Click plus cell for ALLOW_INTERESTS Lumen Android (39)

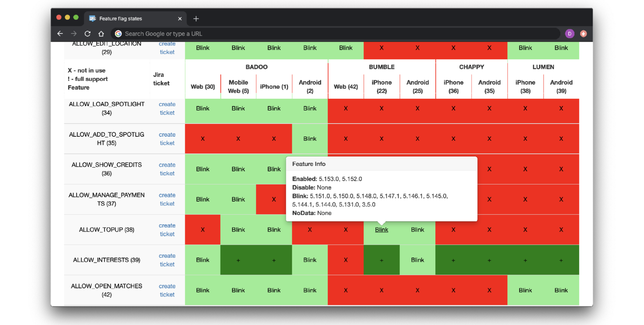pyautogui.click(x=561, y=260)
